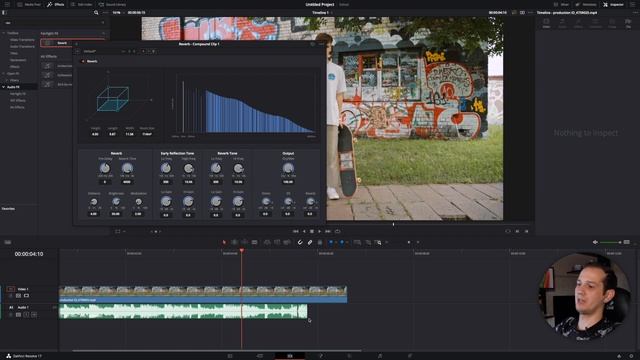
Task: Click the Project Manager home icon
Action: (619, 356)
